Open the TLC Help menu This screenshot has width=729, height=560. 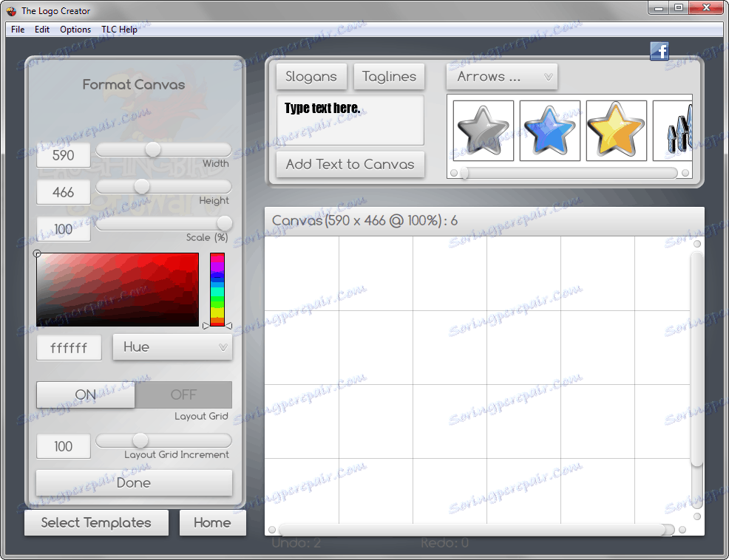tap(119, 30)
